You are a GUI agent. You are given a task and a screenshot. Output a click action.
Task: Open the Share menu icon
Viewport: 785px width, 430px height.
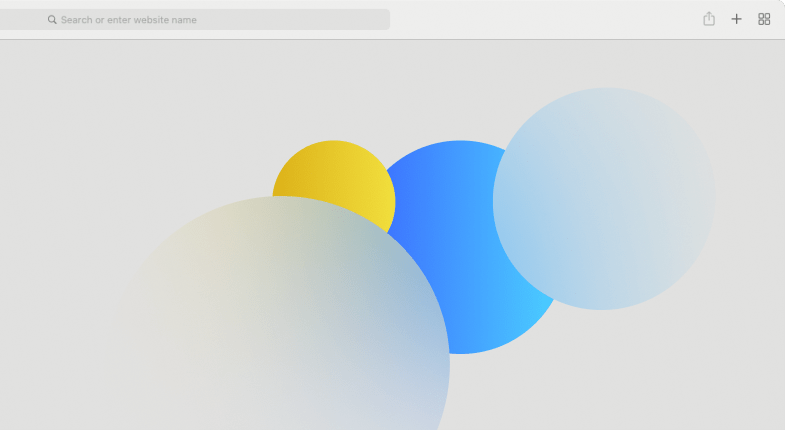pyautogui.click(x=708, y=19)
